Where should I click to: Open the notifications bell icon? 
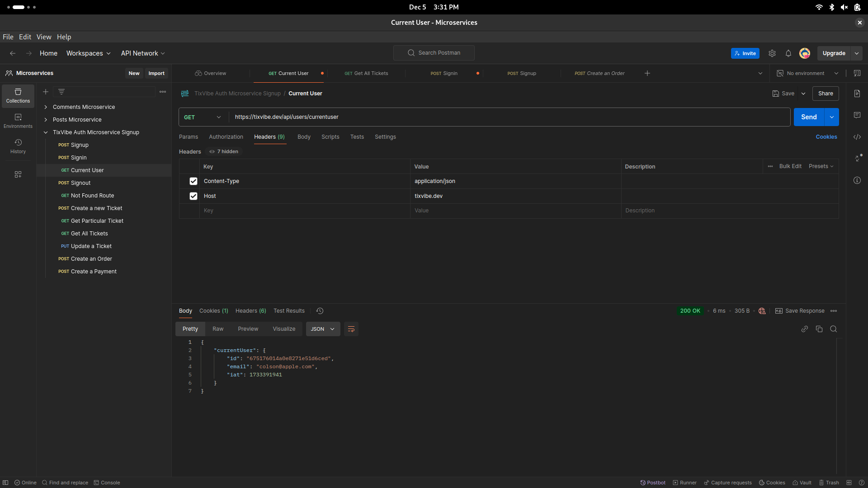click(788, 53)
